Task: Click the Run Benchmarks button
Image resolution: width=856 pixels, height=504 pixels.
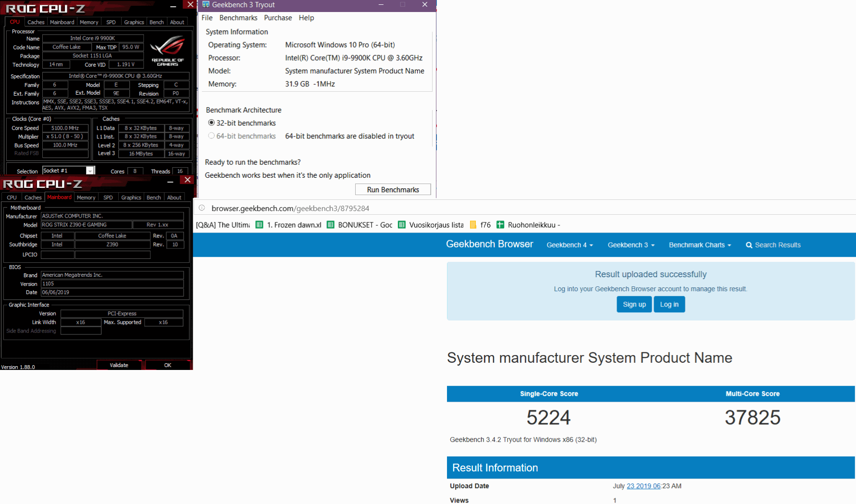Action: tap(393, 190)
